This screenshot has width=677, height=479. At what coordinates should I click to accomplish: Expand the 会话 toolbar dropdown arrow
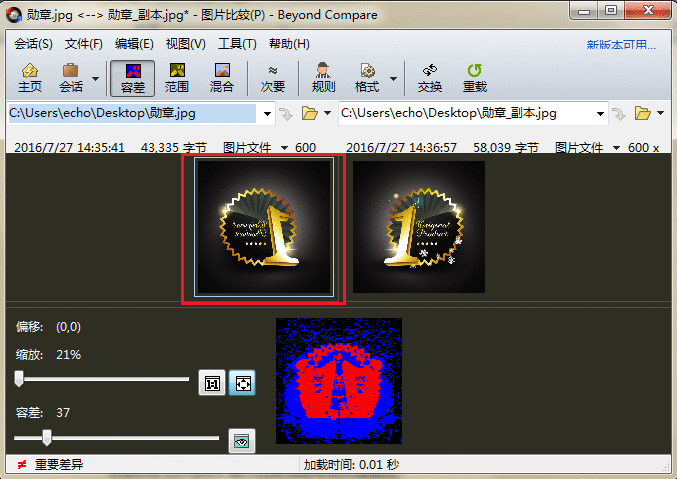click(x=96, y=78)
